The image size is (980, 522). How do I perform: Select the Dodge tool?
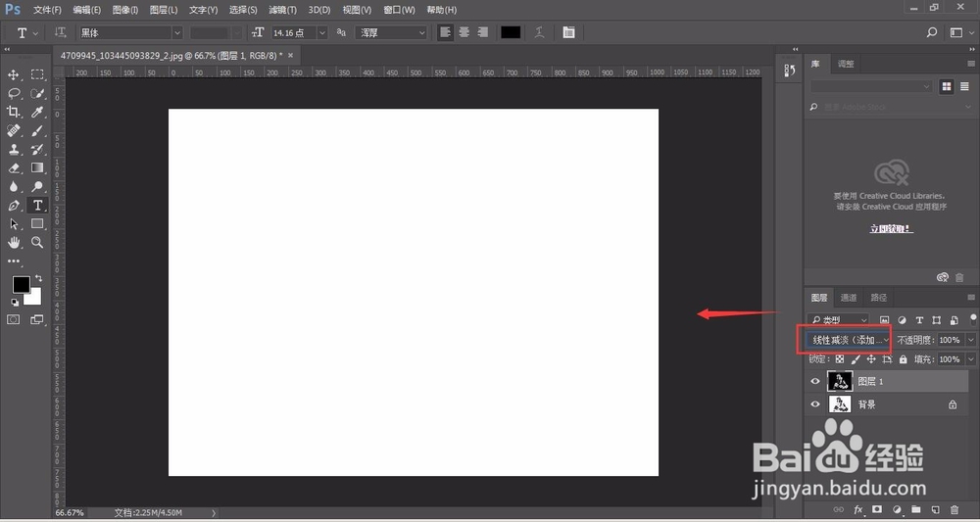pyautogui.click(x=37, y=187)
